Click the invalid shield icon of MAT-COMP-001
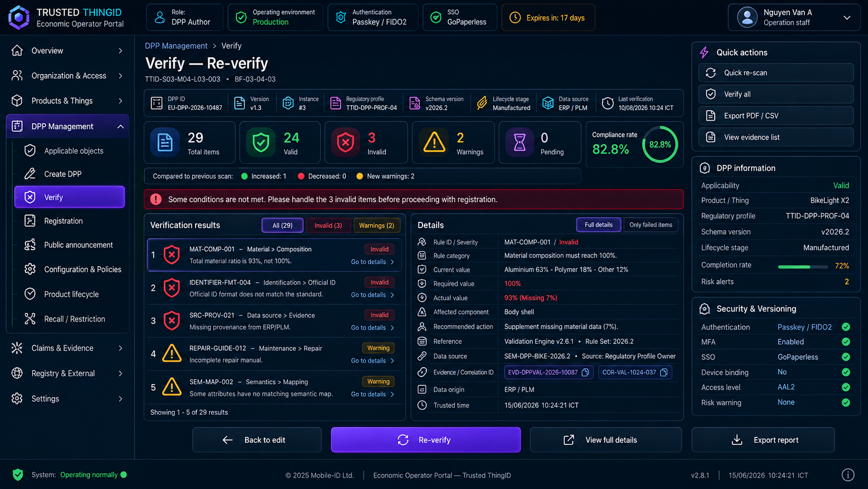 pos(172,255)
